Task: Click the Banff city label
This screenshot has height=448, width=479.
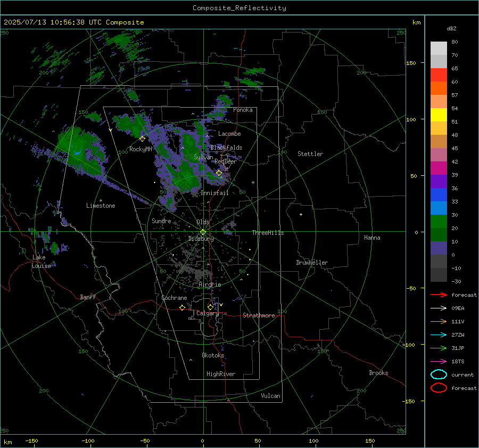Action: (x=88, y=297)
